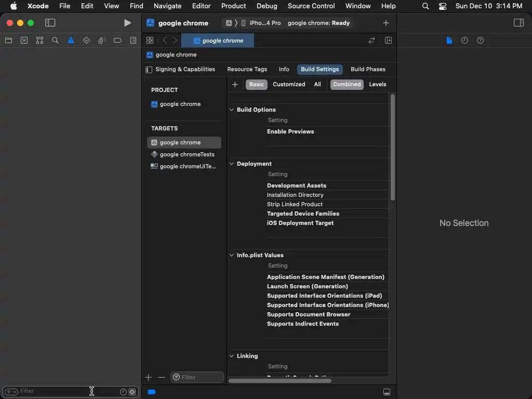Click the related items grid icon
532x399 pixels.
point(150,41)
